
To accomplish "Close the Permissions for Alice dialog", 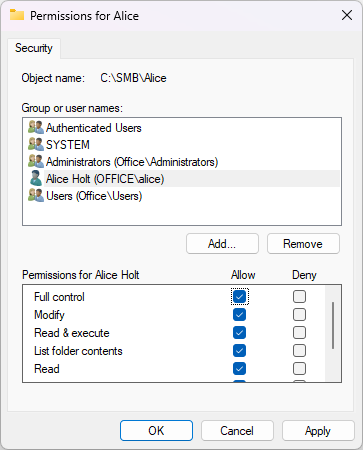I will 347,15.
